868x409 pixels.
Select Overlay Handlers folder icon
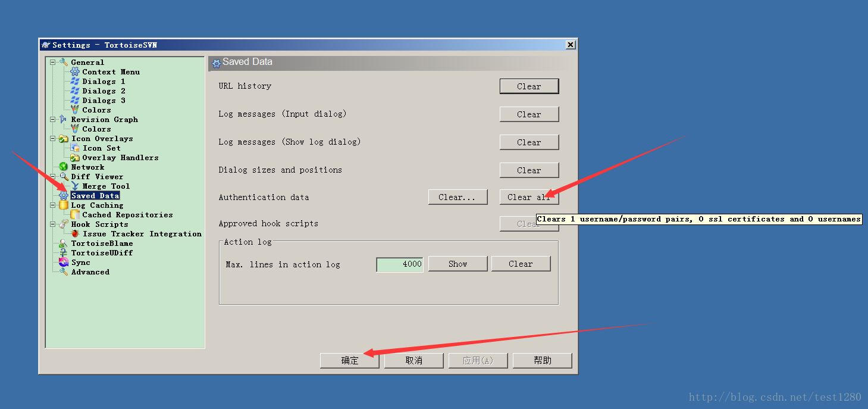pyautogui.click(x=75, y=157)
